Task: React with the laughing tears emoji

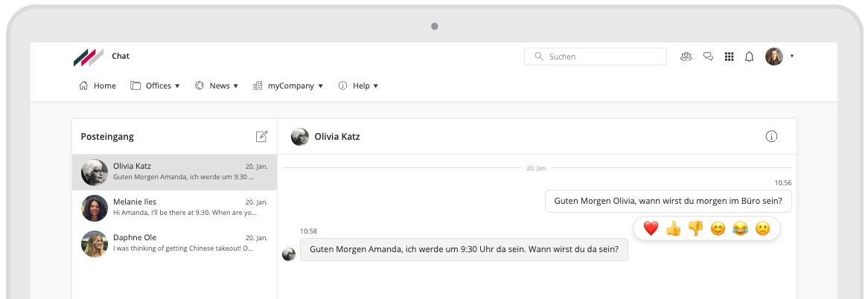Action: point(740,228)
